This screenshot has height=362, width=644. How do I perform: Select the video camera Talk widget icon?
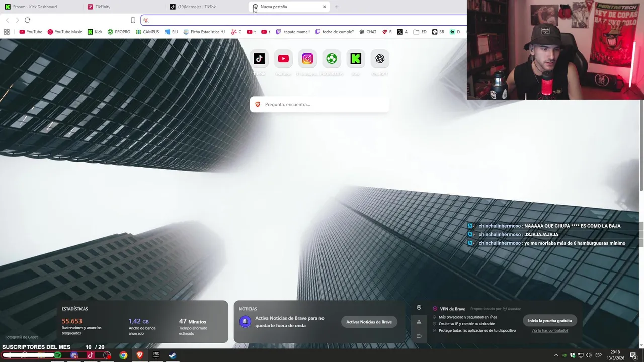pyautogui.click(x=419, y=336)
